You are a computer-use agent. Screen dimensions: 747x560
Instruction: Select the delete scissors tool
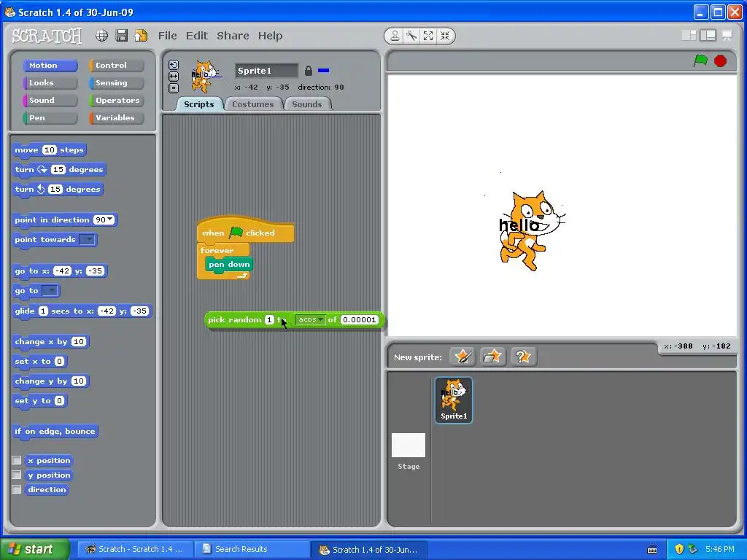(x=411, y=36)
